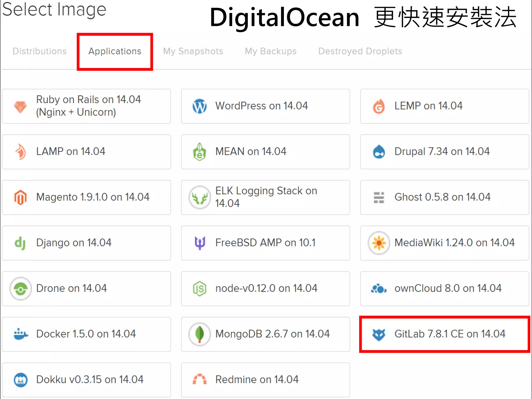Viewport: 532px width, 399px height.
Task: Select ownCloud 8.0 on 14.04
Action: (x=444, y=289)
